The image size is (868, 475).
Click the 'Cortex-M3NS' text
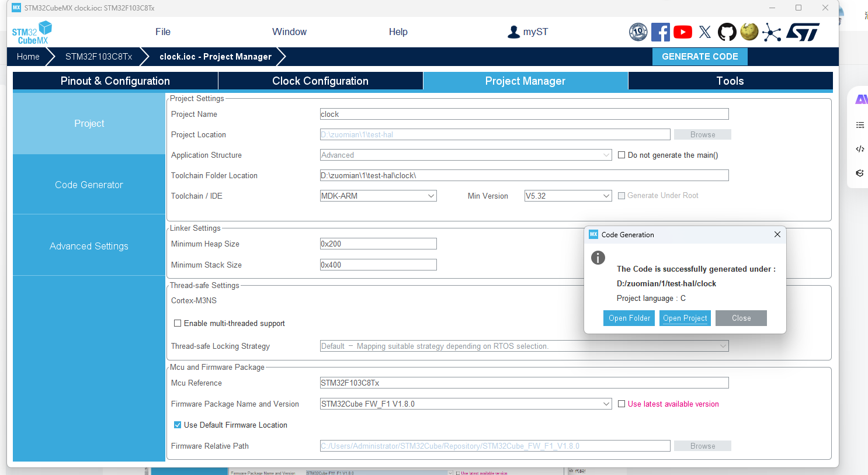[x=194, y=300]
